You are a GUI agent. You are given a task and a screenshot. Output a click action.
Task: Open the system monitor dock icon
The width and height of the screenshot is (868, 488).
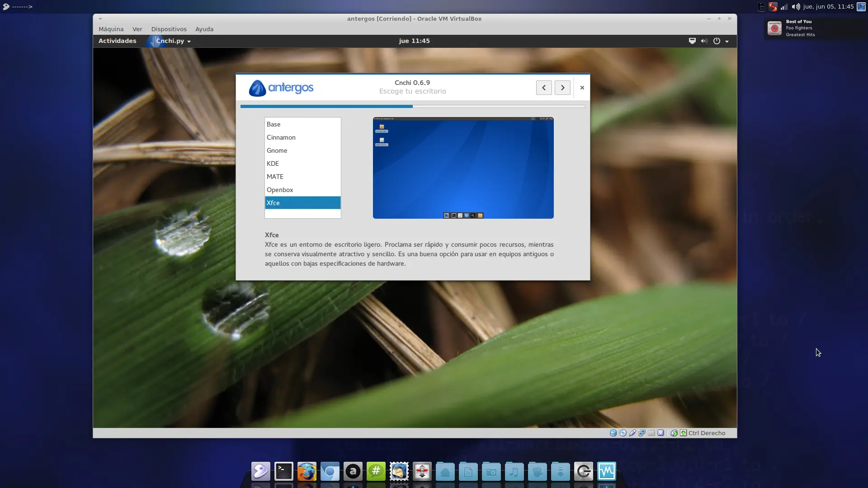(607, 471)
